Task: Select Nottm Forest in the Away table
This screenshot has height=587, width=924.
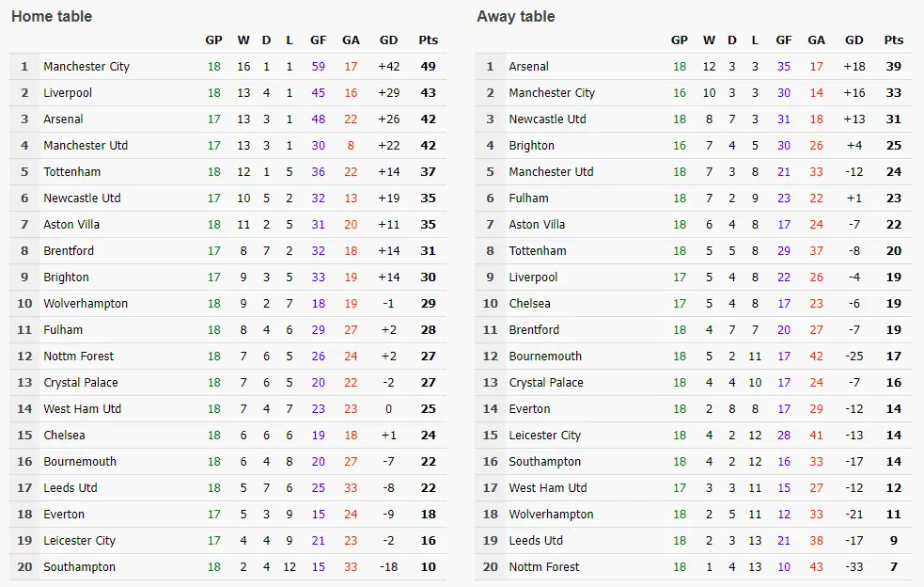Action: (x=543, y=567)
